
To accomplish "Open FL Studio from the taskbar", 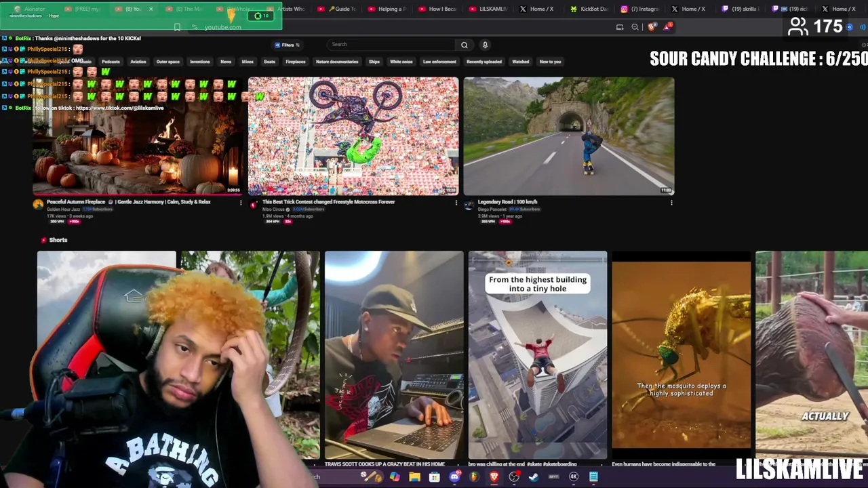I will (474, 477).
